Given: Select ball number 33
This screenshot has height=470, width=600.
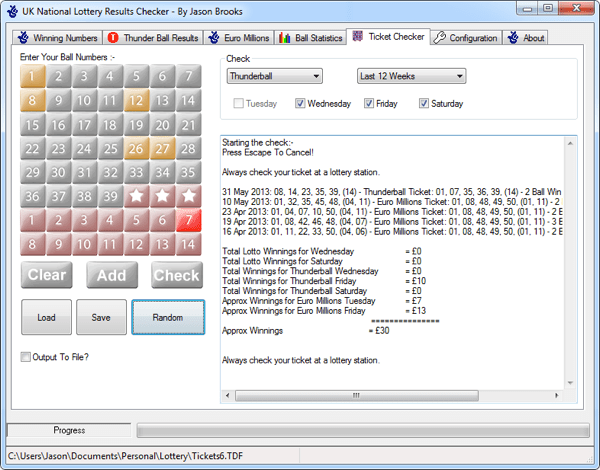Looking at the screenshot, I should 136,172.
